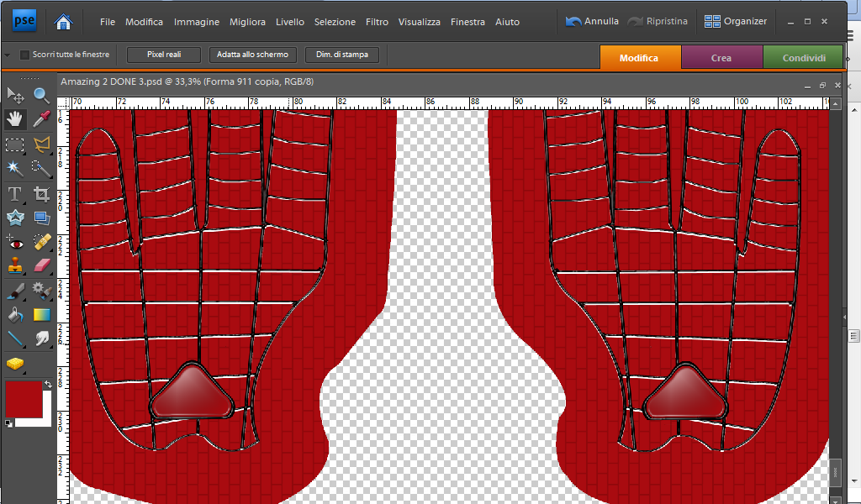861x504 pixels.
Task: Click the Annulla undo button
Action: point(593,21)
